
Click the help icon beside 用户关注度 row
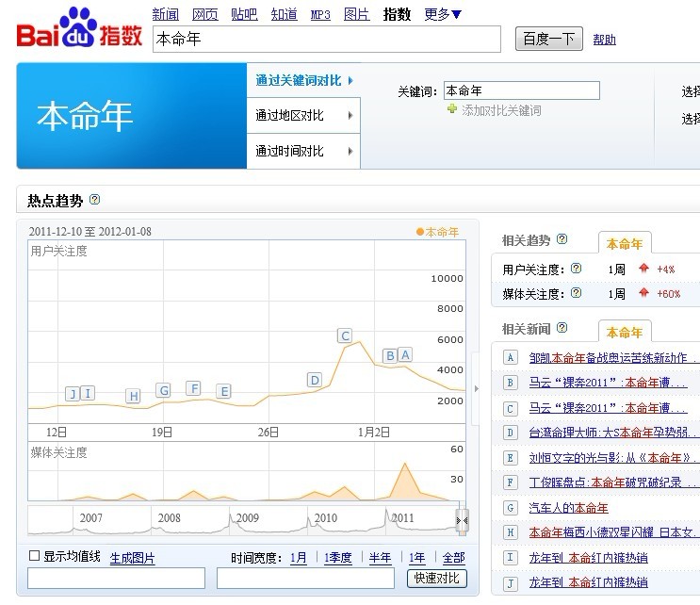(576, 269)
